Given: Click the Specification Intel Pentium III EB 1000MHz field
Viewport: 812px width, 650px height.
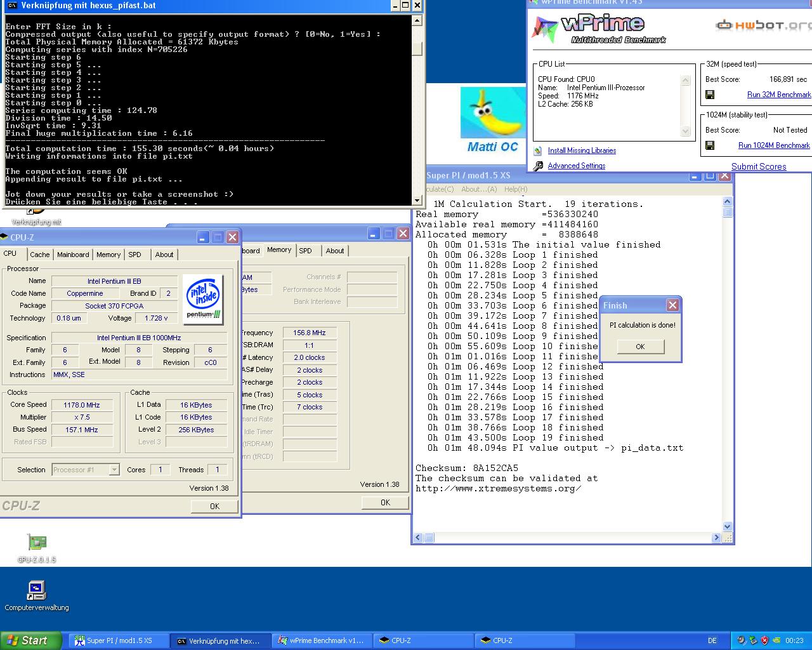Looking at the screenshot, I should coord(139,338).
